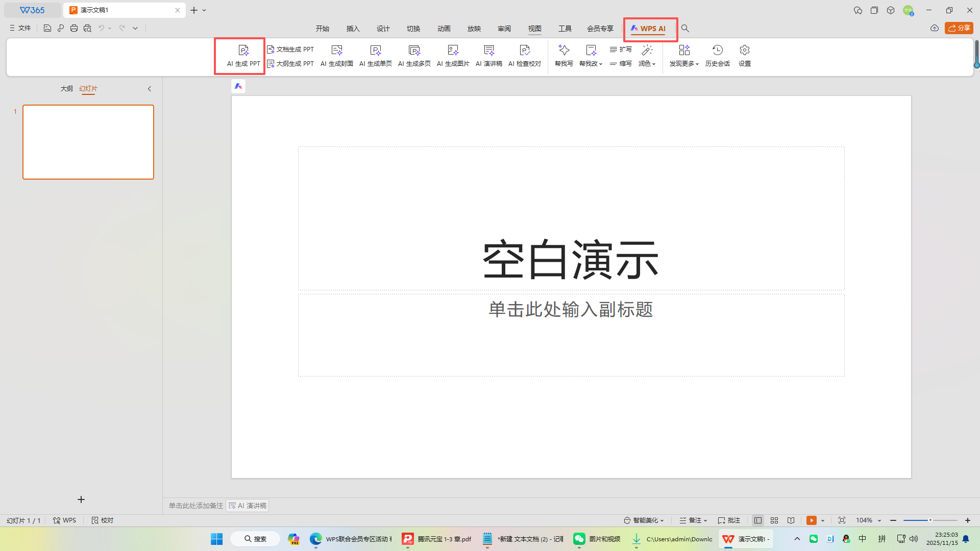The height and width of the screenshot is (551, 980).
Task: Click 校对 in the status bar
Action: (102, 520)
